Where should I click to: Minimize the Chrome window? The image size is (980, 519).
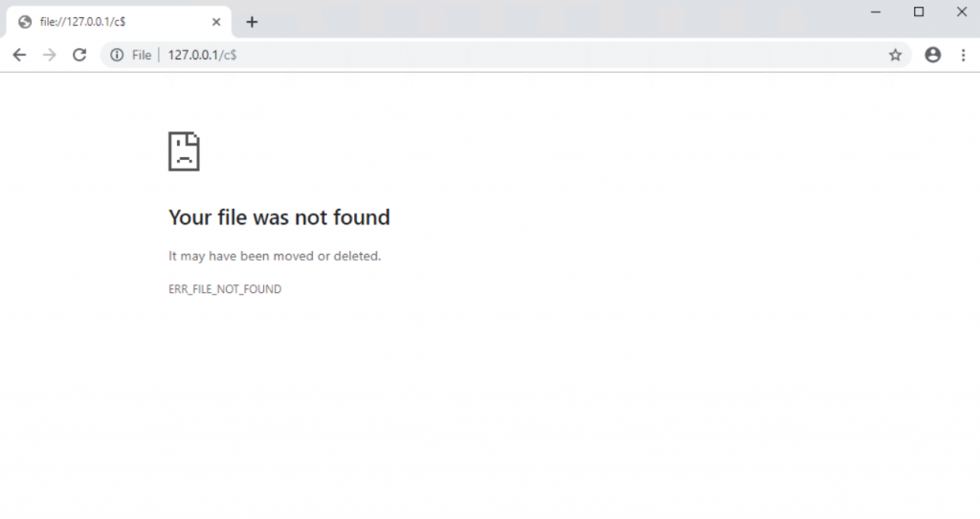[x=875, y=11]
